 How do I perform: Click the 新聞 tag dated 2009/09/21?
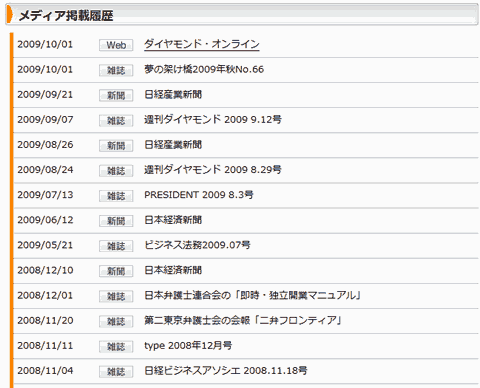click(116, 95)
